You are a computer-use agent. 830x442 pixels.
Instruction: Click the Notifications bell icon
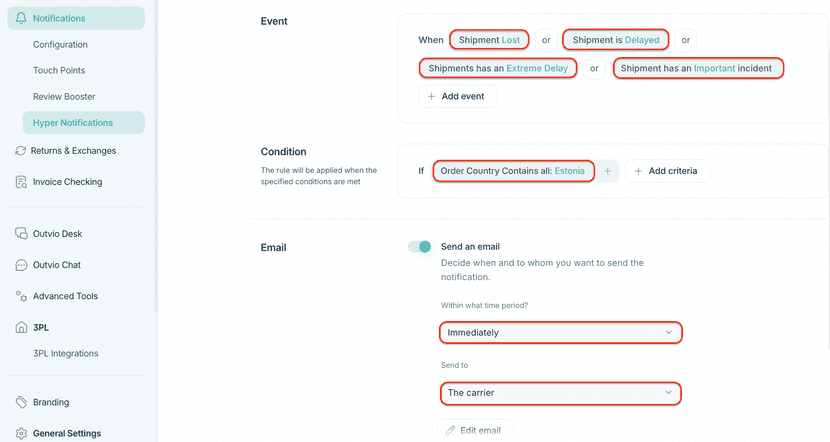pos(22,18)
